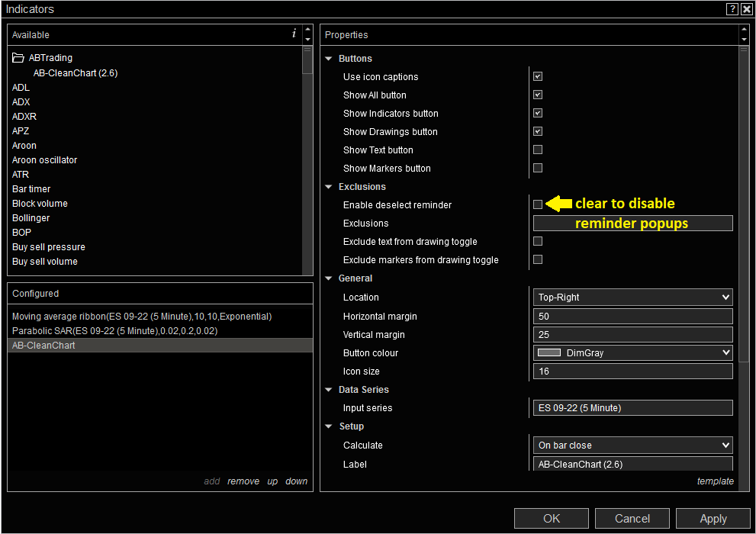Collapse the Buttons section
The image size is (756, 534).
pyautogui.click(x=329, y=58)
